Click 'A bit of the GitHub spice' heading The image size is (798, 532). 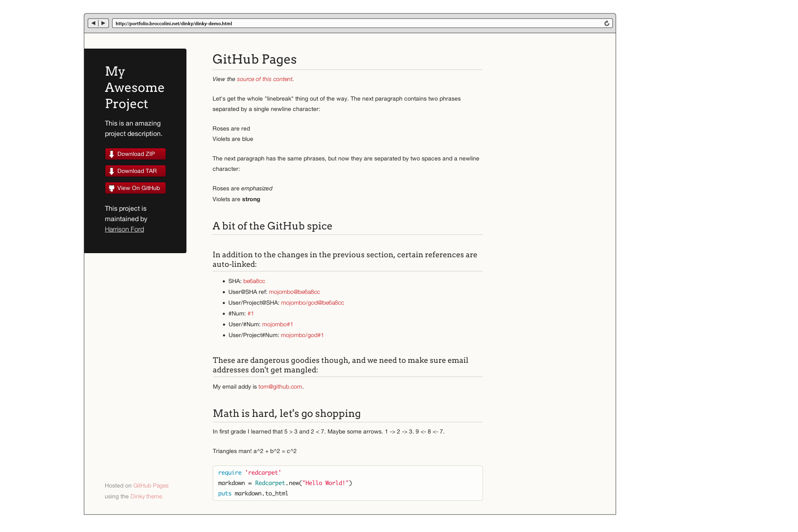[x=272, y=226]
